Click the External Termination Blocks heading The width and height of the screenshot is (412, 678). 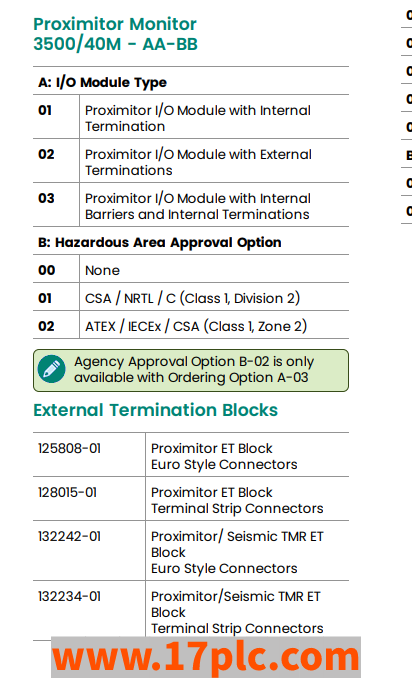pos(156,410)
